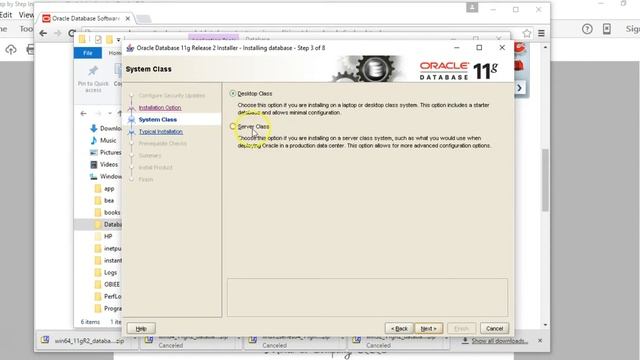Image resolution: width=640 pixels, height=360 pixels.
Task: Click the Next button in the installer
Action: pos(429,329)
